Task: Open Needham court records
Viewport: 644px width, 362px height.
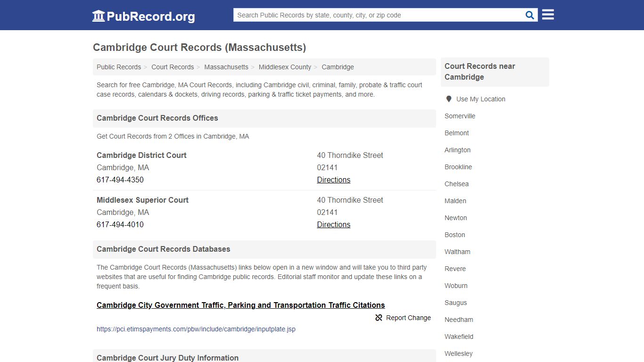Action: (x=459, y=320)
